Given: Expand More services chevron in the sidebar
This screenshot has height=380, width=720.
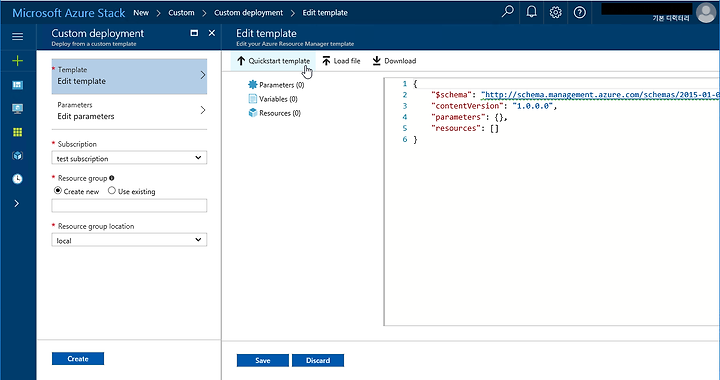Looking at the screenshot, I should [x=17, y=203].
